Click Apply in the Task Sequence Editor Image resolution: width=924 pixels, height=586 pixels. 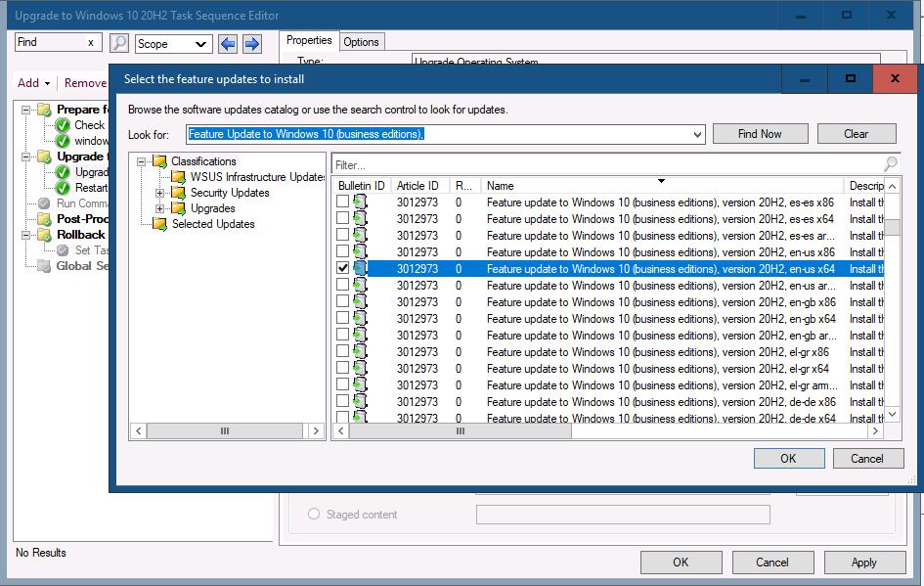click(864, 563)
